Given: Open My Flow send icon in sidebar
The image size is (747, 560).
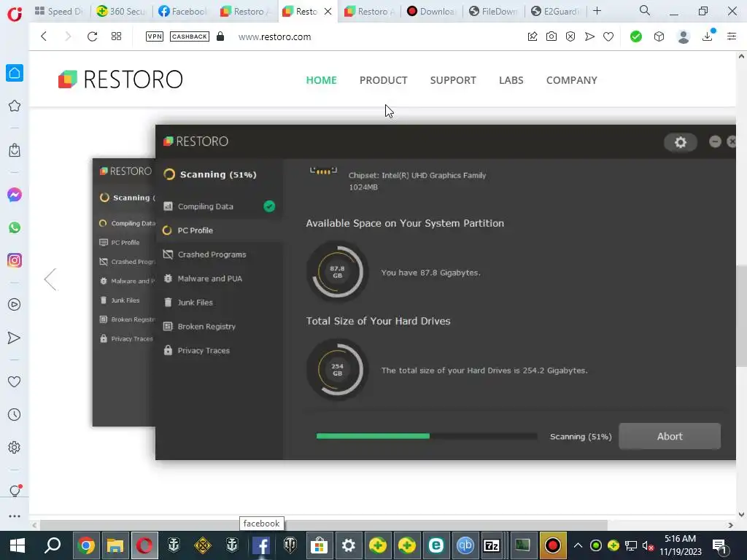Looking at the screenshot, I should click(x=15, y=338).
